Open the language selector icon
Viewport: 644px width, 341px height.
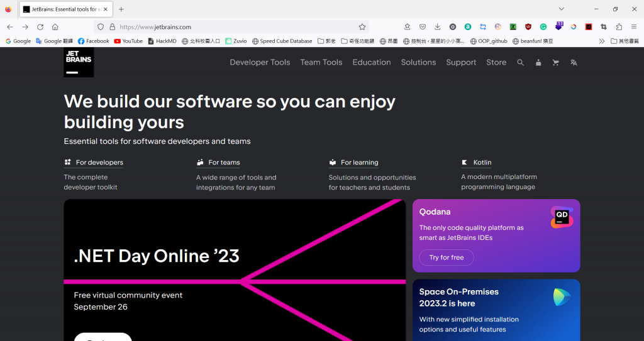pyautogui.click(x=574, y=63)
